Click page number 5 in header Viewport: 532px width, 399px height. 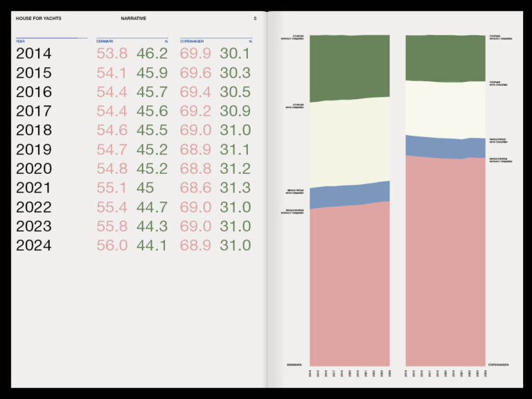(254, 18)
